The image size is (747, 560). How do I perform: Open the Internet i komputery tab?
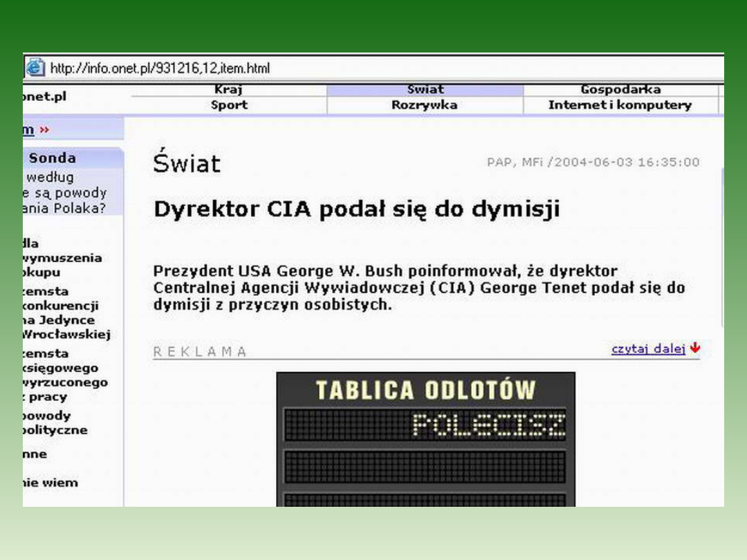coord(620,105)
